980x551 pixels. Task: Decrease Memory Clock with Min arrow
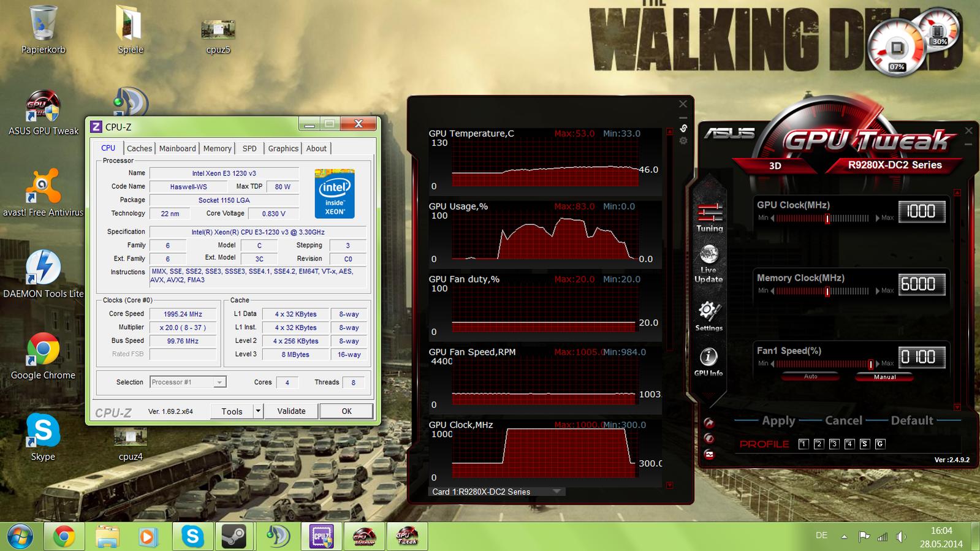point(772,291)
